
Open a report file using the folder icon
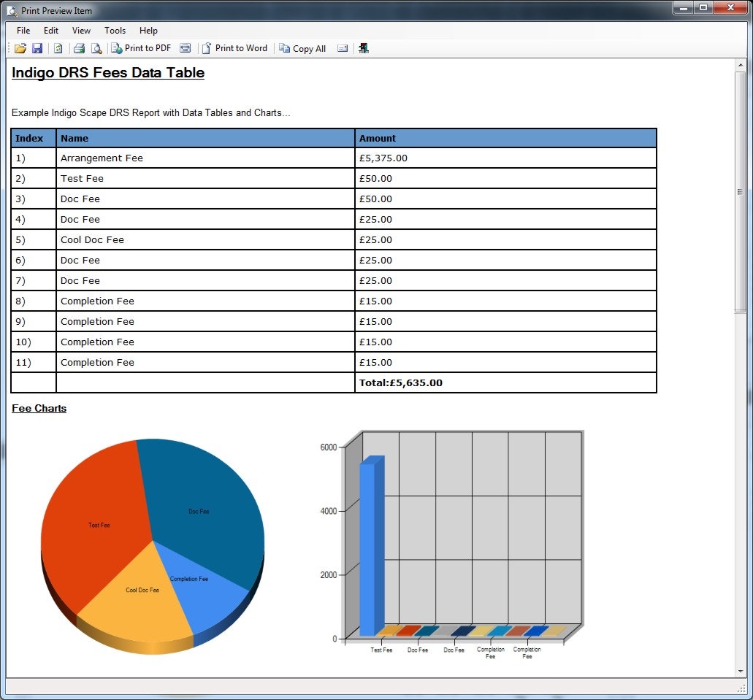(x=20, y=48)
